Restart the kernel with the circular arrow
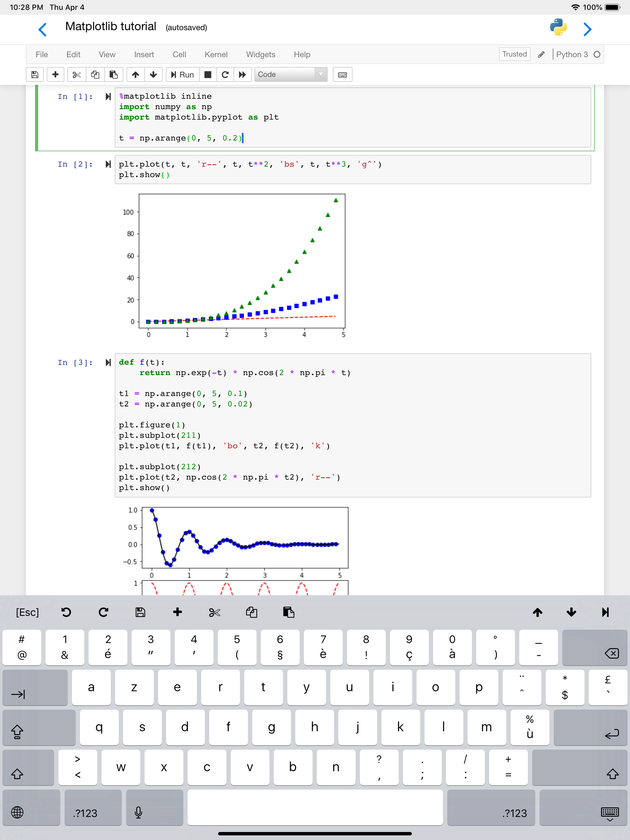Image resolution: width=630 pixels, height=840 pixels. point(225,74)
